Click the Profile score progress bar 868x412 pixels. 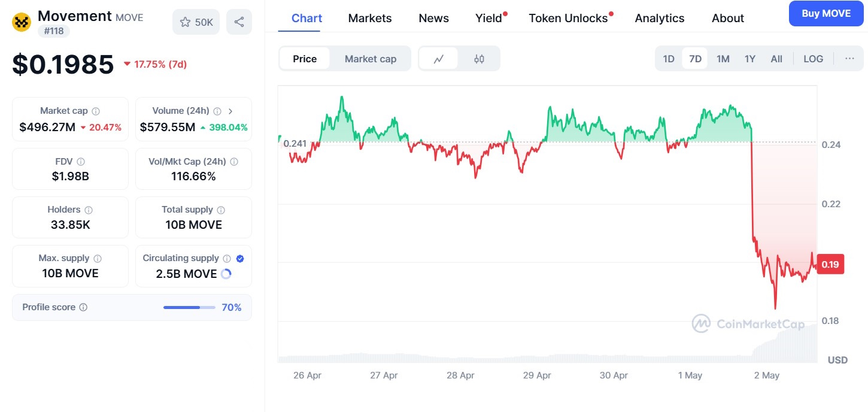[x=189, y=307]
